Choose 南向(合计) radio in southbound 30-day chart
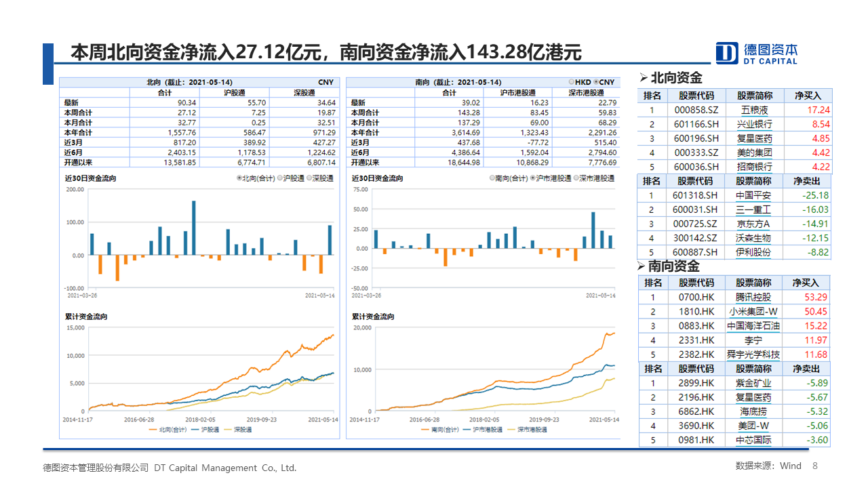 click(493, 178)
